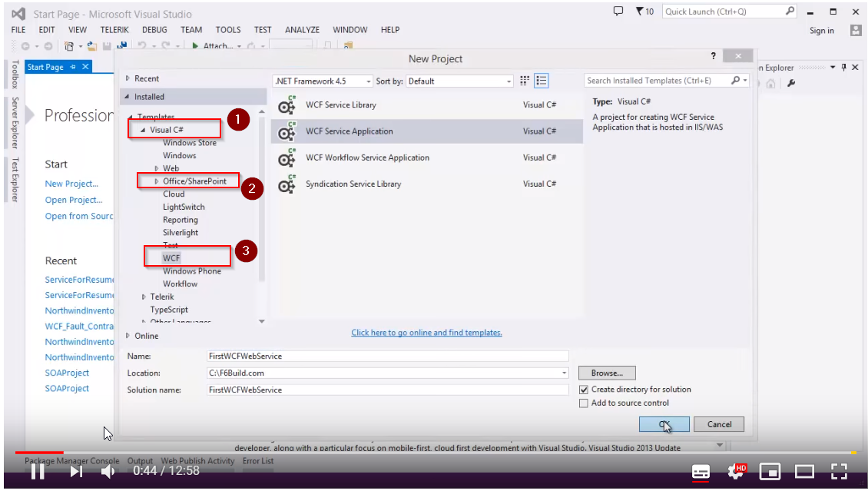
Task: Expand the Online templates section
Action: click(128, 336)
